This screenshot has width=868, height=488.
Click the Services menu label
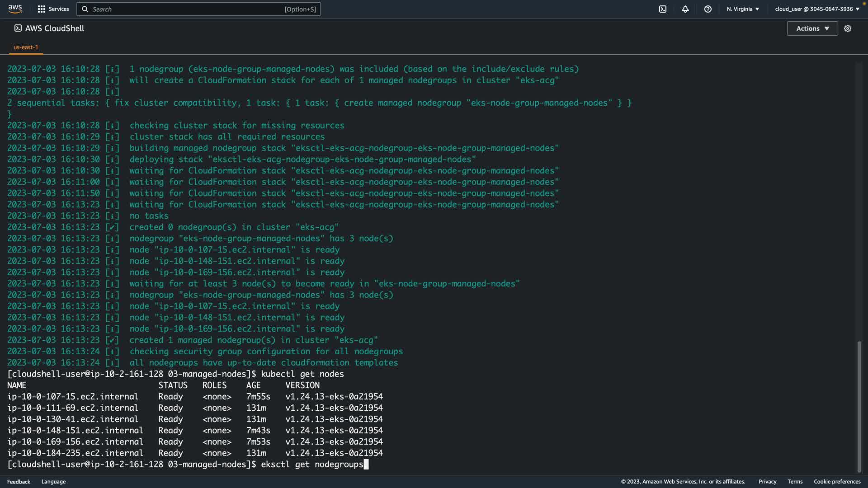click(x=59, y=9)
